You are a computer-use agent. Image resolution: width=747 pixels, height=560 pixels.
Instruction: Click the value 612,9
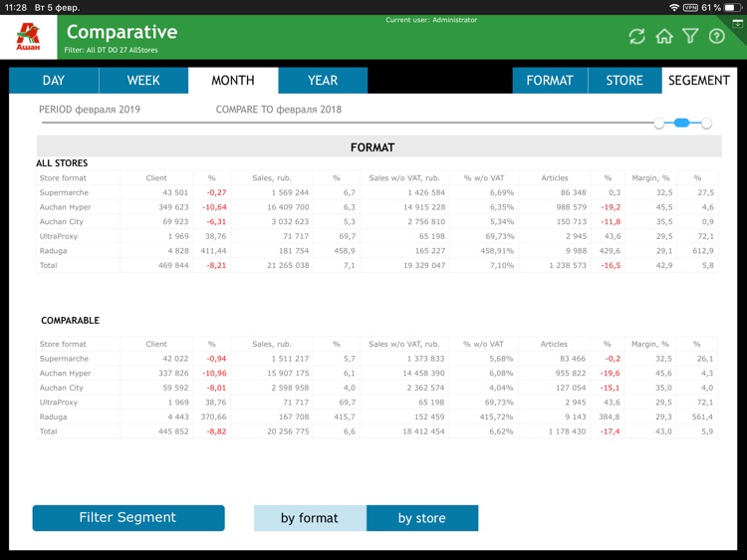click(x=703, y=251)
